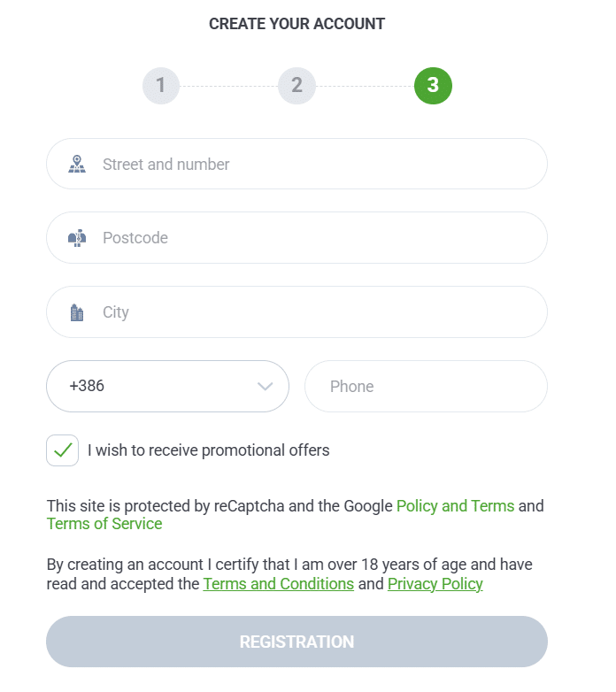The width and height of the screenshot is (616, 692).
Task: Focus the City input field
Action: (x=297, y=312)
